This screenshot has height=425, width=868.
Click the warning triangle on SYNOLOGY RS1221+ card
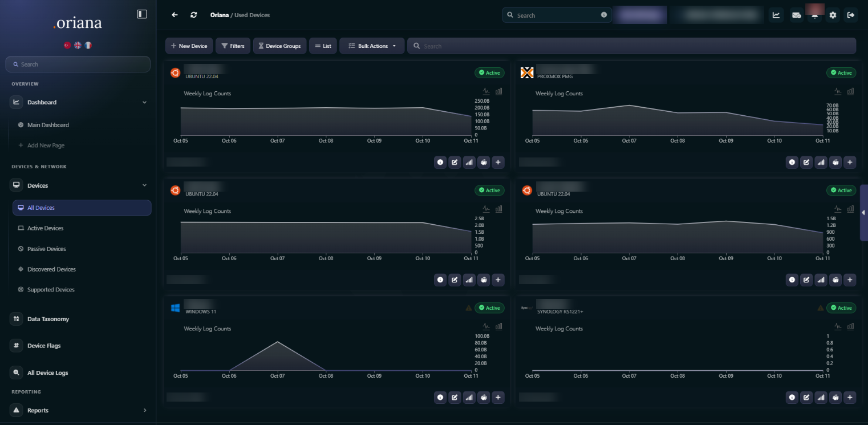(x=821, y=308)
